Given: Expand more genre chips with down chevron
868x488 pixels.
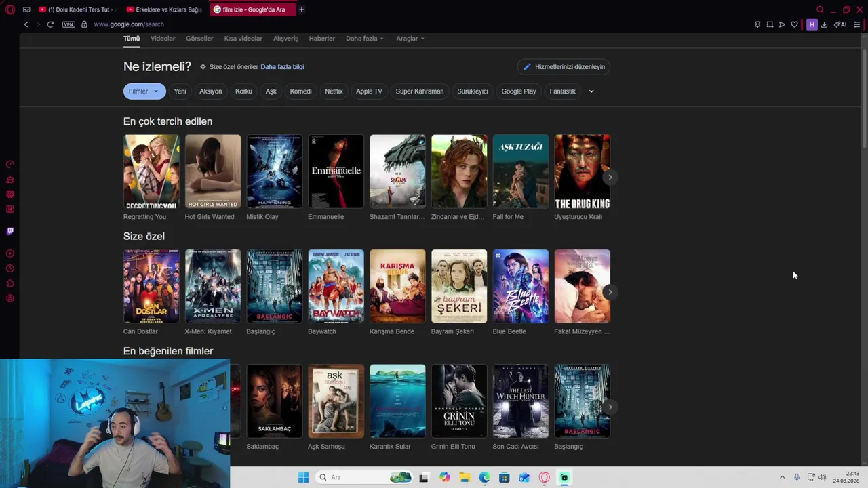Looking at the screenshot, I should [x=591, y=91].
